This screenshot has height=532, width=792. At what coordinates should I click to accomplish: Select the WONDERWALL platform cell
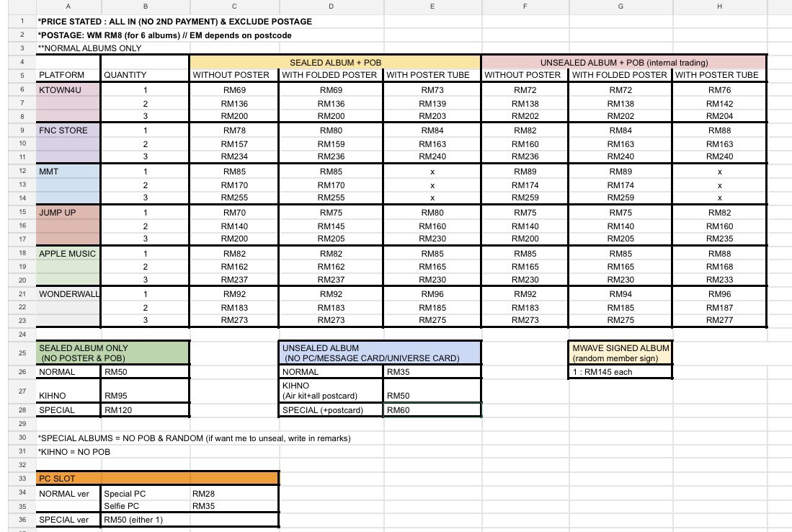coord(68,294)
